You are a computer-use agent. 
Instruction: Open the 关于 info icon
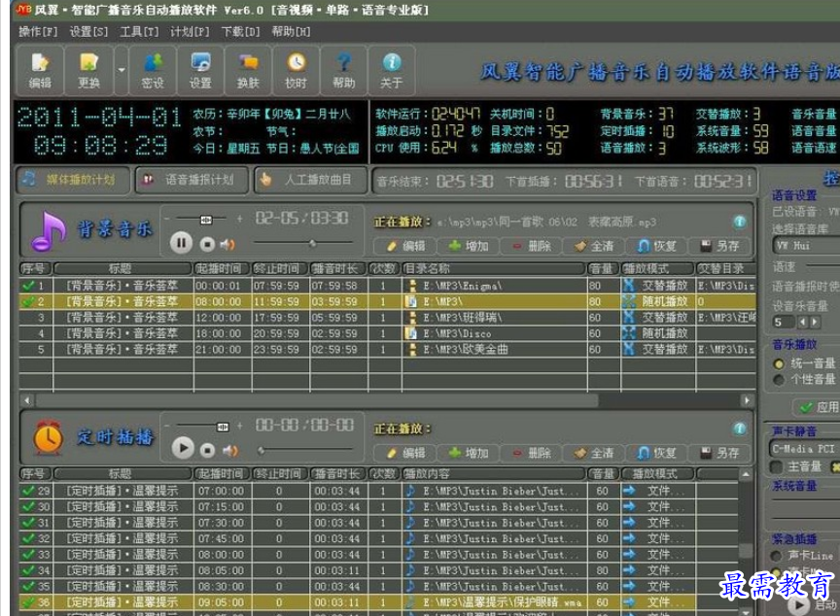point(392,70)
